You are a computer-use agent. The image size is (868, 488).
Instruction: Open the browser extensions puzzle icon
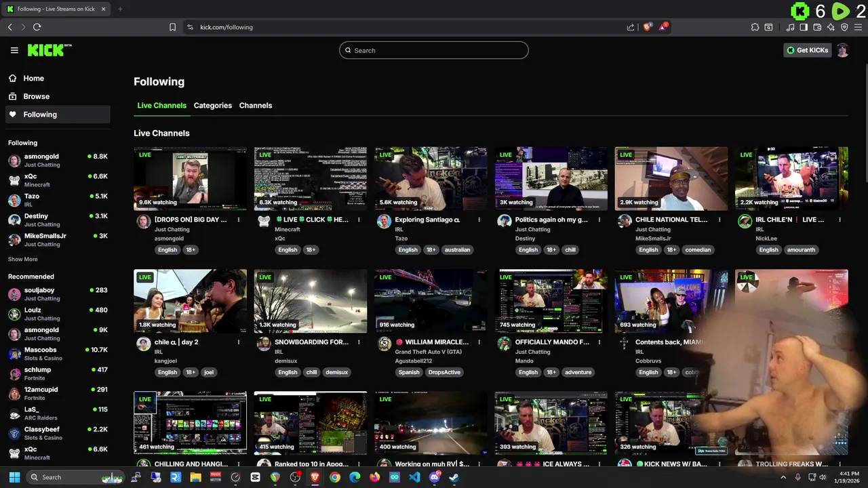coord(755,27)
